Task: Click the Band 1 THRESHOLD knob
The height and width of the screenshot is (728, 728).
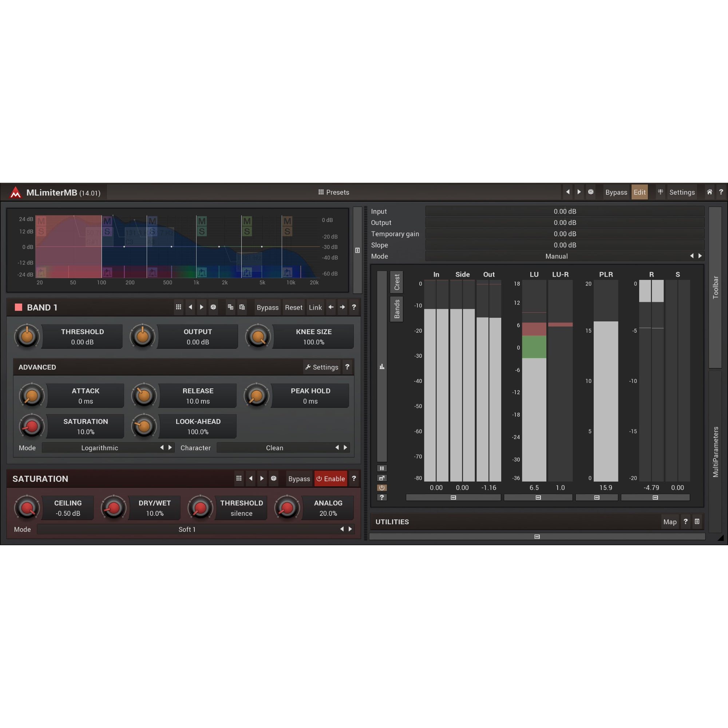Action: click(x=27, y=336)
